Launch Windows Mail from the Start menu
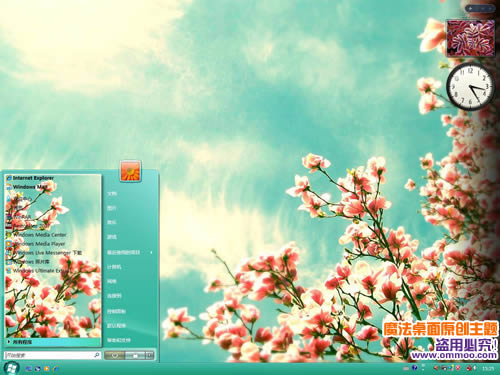 coord(27,187)
